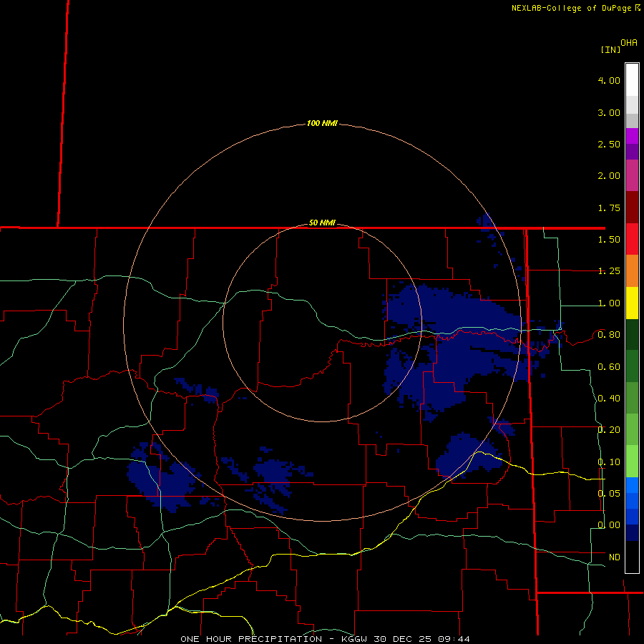Pick the navy blue swatch above ND
This screenshot has width=644, height=644.
click(x=632, y=533)
